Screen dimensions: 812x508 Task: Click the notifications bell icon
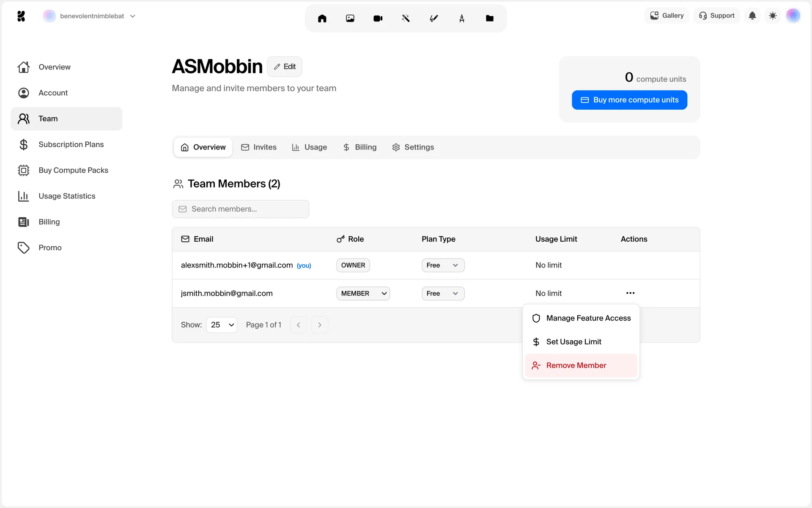pyautogui.click(x=752, y=16)
